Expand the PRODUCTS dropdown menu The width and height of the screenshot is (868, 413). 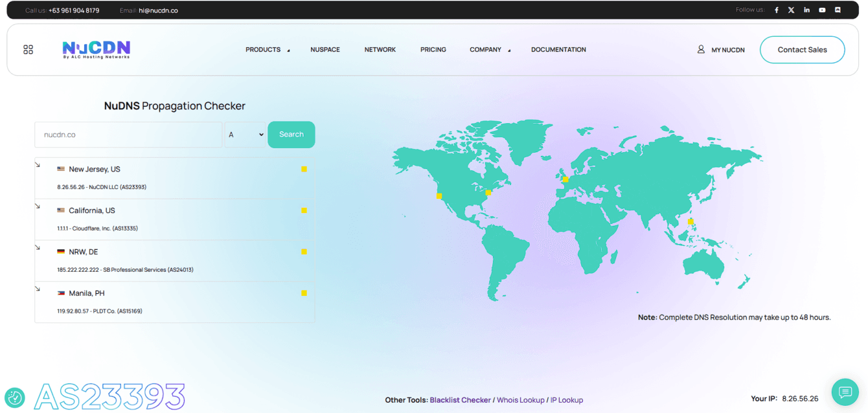coord(266,49)
